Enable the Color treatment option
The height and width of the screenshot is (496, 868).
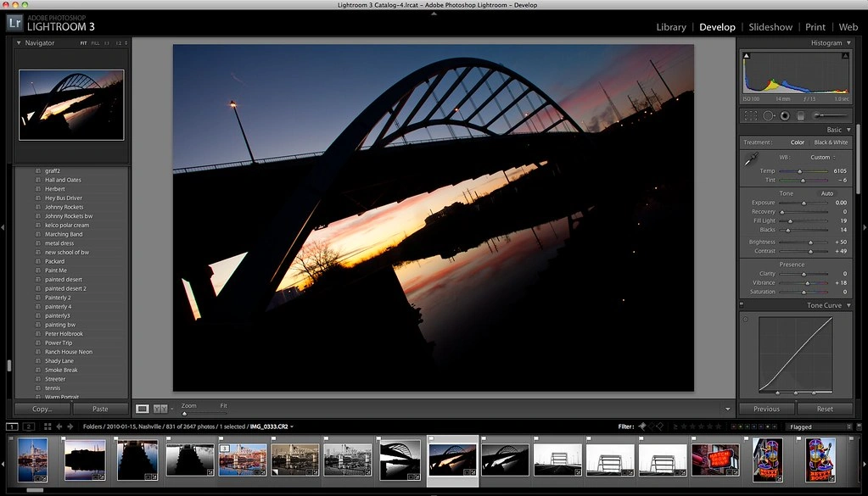pyautogui.click(x=796, y=142)
